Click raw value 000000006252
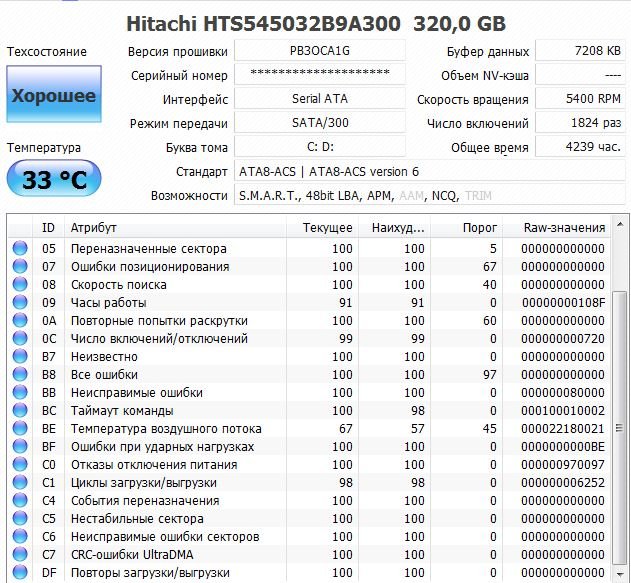The image size is (631, 583). pos(563,482)
